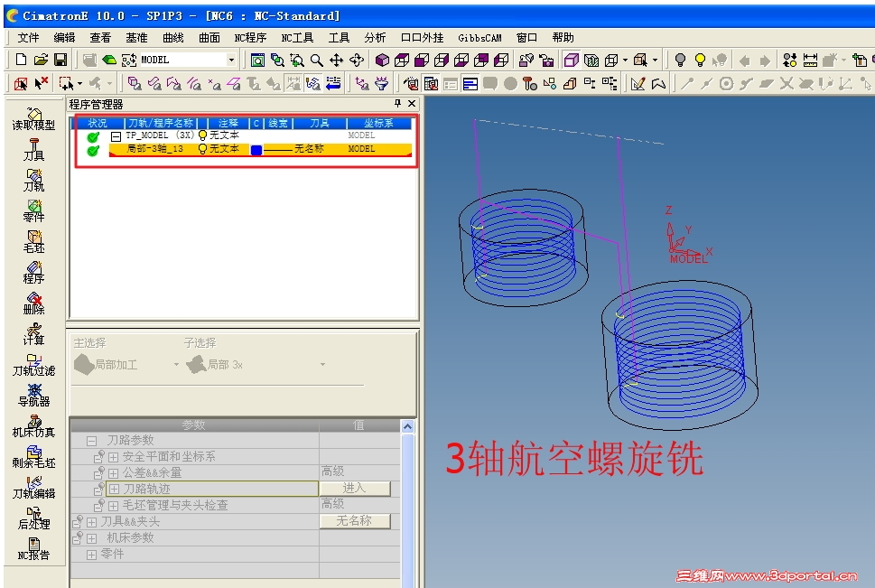Click the filter funnel toolbar icon
This screenshot has height=588, width=875.
381,84
